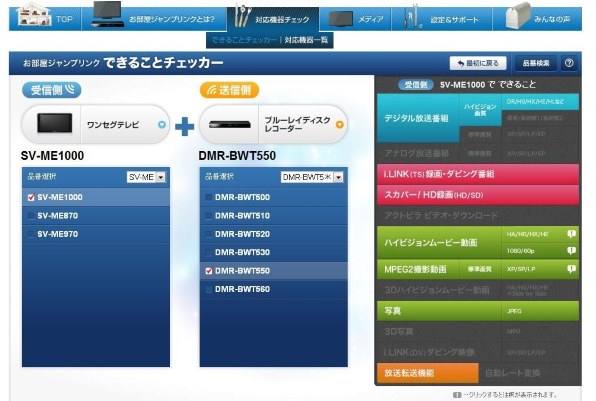This screenshot has width=596, height=401.
Task: Open the 設定&サポート tab
Action: click(x=442, y=19)
